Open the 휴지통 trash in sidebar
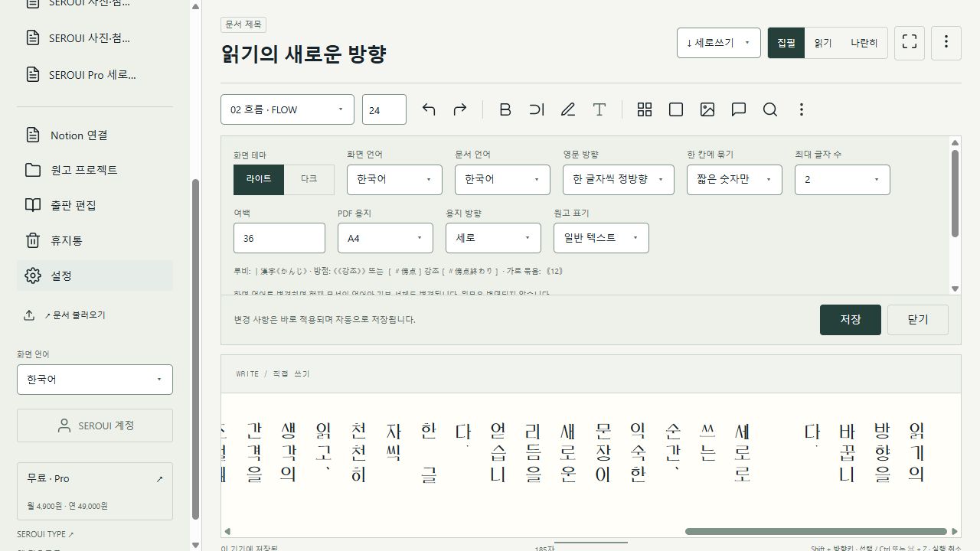Viewport: 980px width, 551px height. [95, 240]
